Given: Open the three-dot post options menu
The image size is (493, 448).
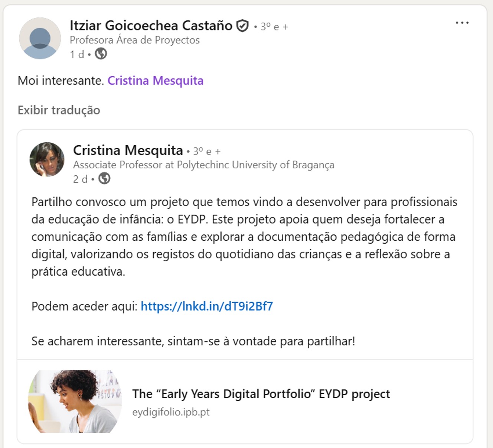Looking at the screenshot, I should pyautogui.click(x=462, y=23).
